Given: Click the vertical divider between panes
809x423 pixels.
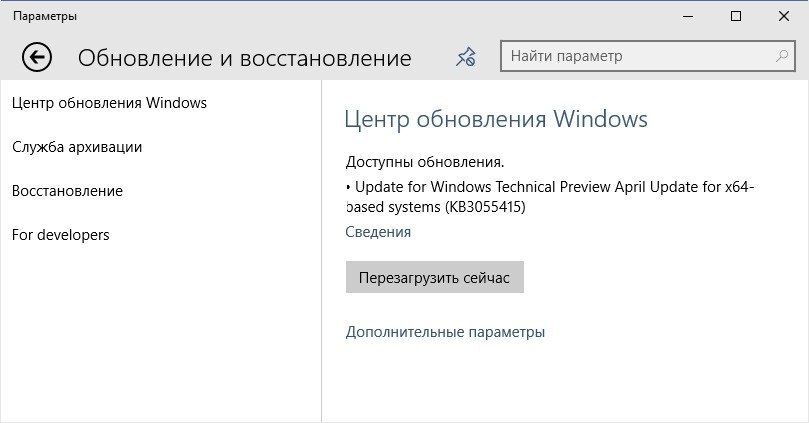Looking at the screenshot, I should [321, 250].
